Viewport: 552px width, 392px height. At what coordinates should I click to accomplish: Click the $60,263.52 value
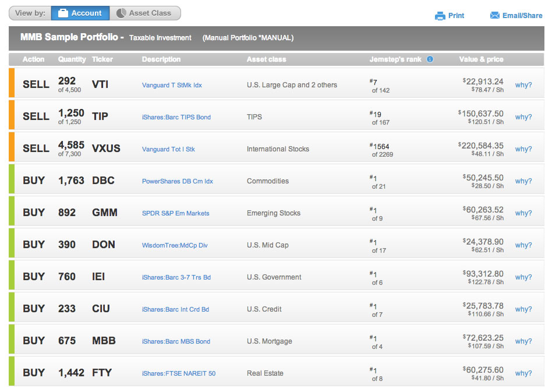click(483, 210)
